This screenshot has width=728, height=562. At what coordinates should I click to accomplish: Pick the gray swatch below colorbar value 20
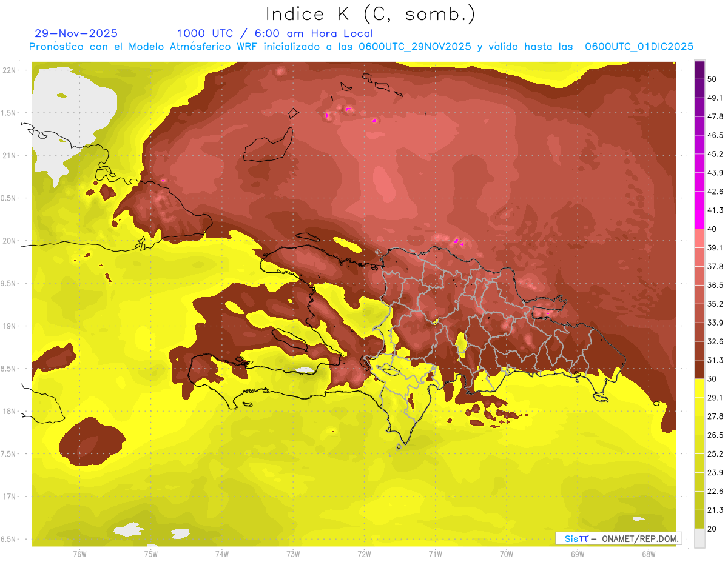tap(700, 538)
